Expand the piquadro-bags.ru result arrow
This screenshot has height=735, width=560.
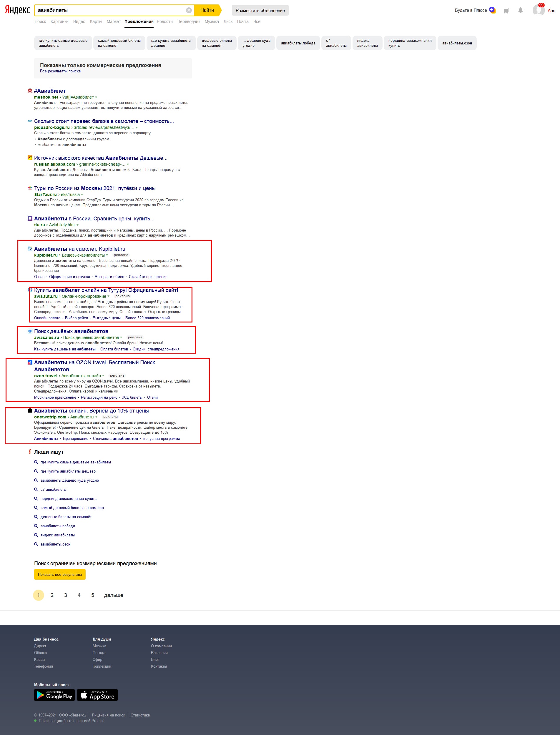click(137, 128)
